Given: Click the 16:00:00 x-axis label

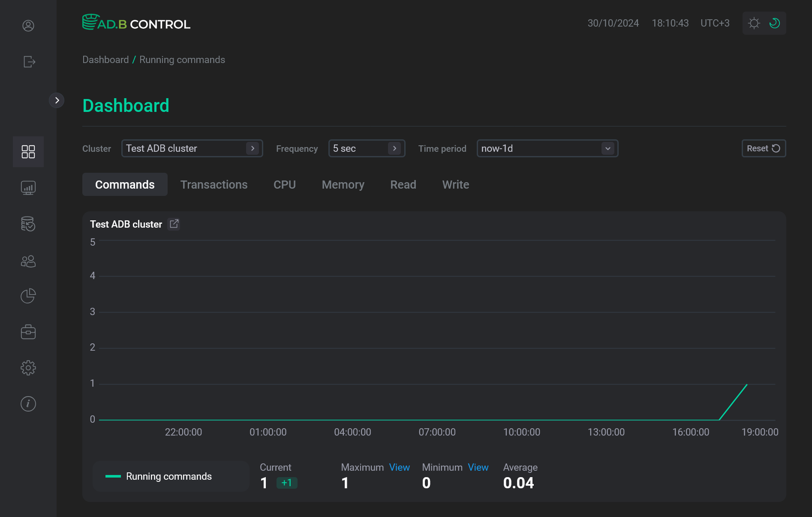Looking at the screenshot, I should click(x=691, y=432).
